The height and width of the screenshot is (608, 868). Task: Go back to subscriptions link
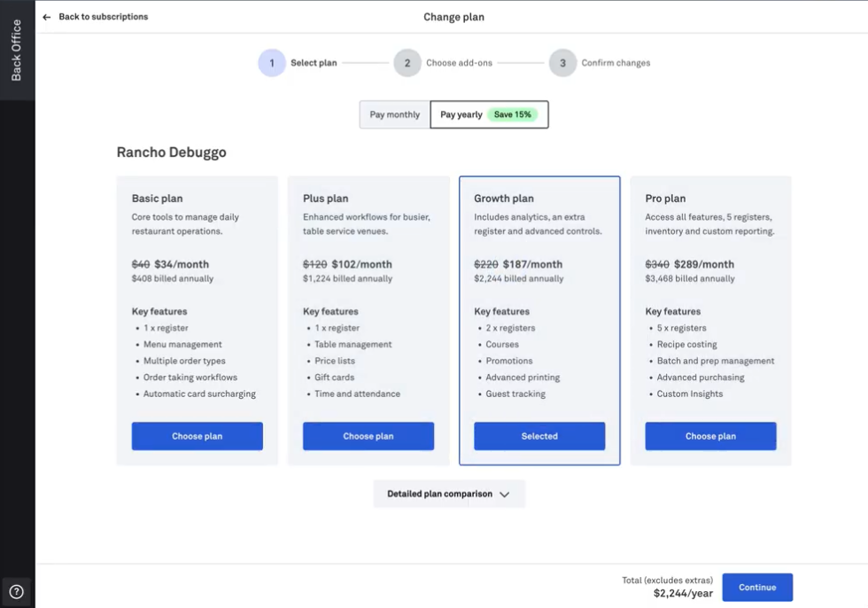click(x=103, y=17)
